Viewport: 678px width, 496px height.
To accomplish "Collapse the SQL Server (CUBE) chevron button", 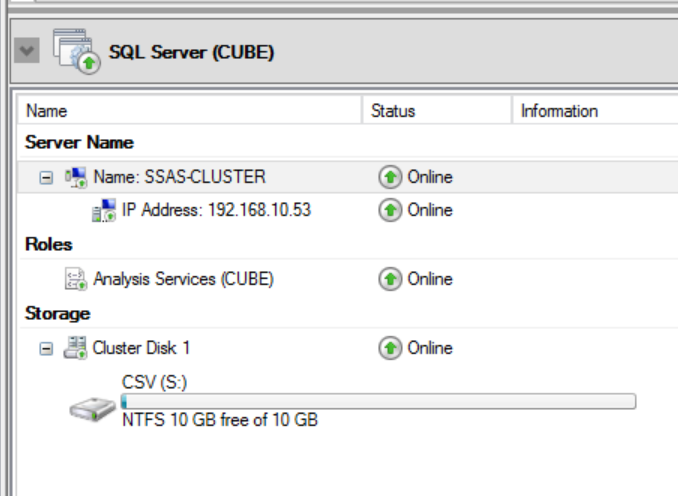I will click(x=27, y=50).
